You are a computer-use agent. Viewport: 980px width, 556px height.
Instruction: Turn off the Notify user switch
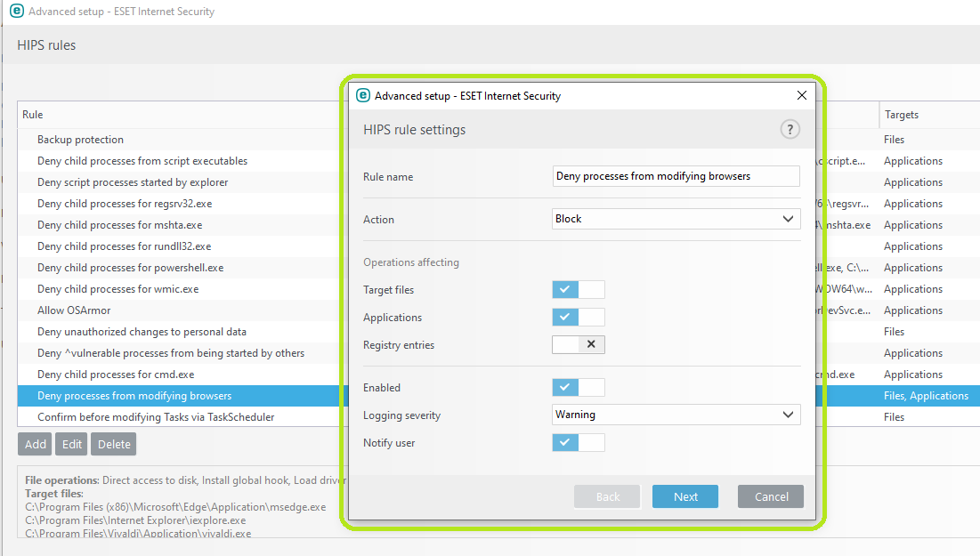578,442
